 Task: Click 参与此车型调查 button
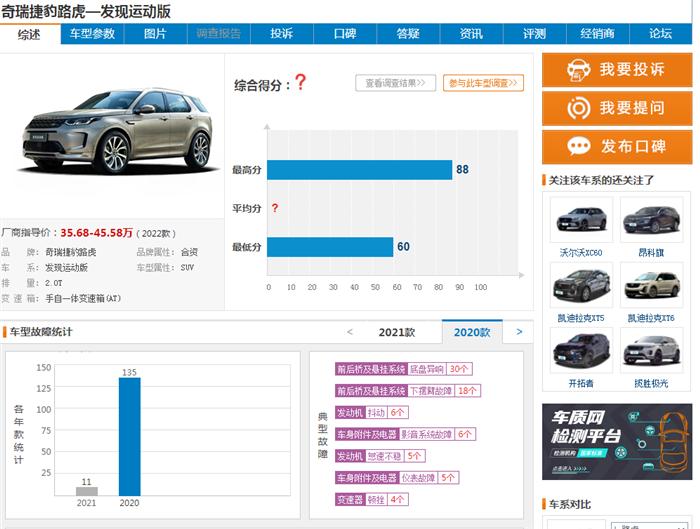[x=483, y=83]
